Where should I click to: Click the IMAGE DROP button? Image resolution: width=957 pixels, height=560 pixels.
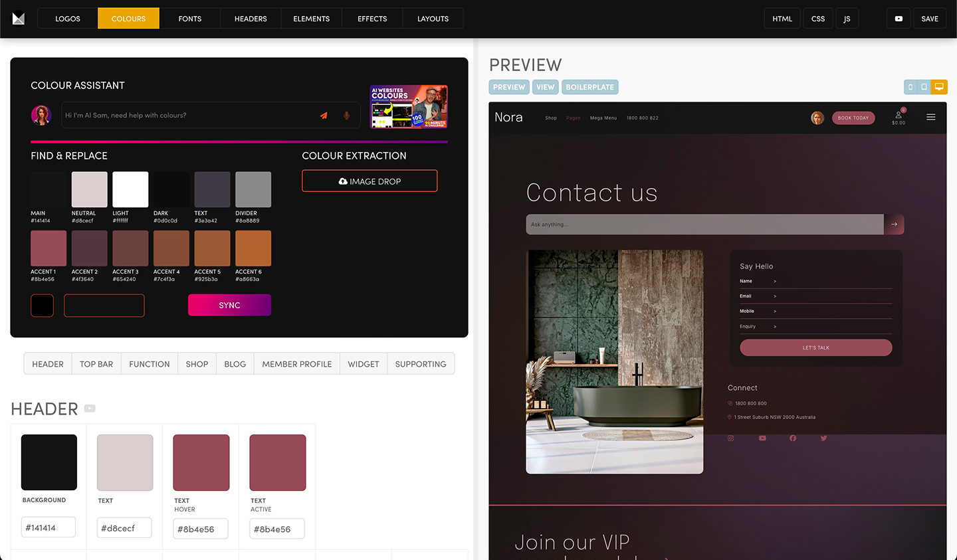[x=370, y=181]
